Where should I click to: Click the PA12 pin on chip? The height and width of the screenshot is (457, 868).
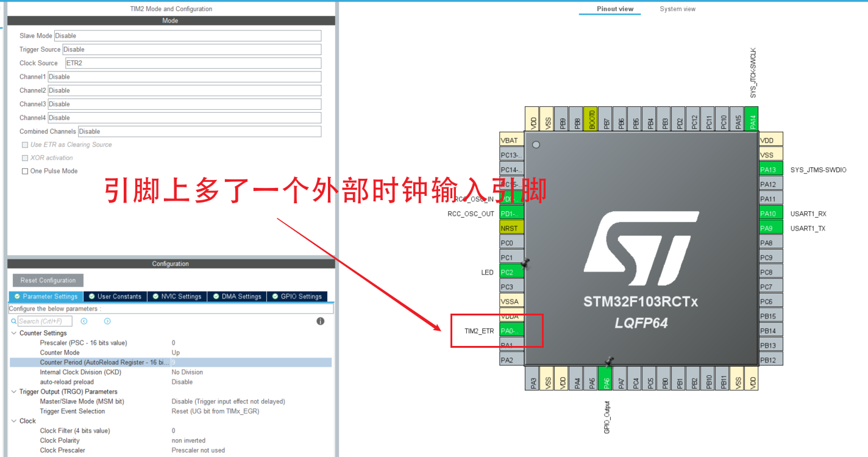770,184
